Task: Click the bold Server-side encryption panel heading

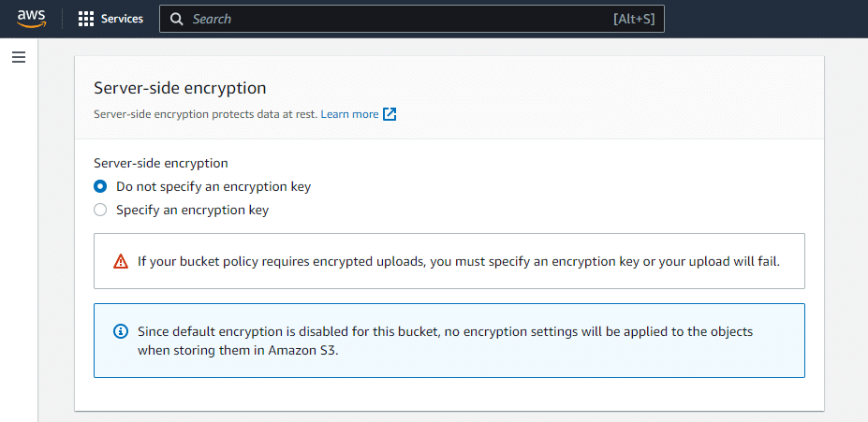Action: (180, 88)
